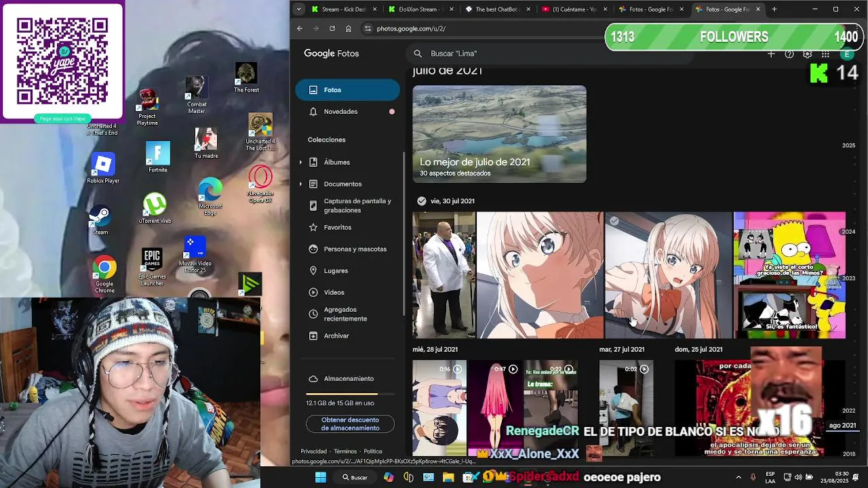Click the Documentos list icon

pyautogui.click(x=313, y=184)
